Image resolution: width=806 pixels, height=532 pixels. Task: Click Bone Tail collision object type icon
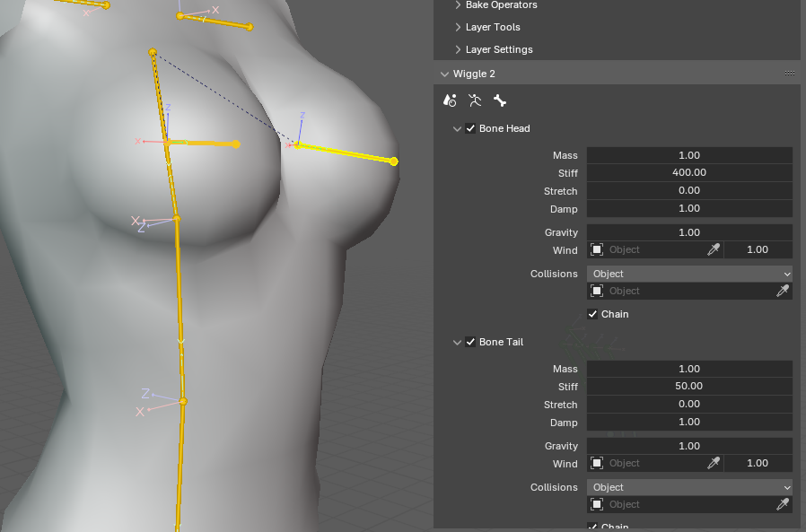(597, 504)
